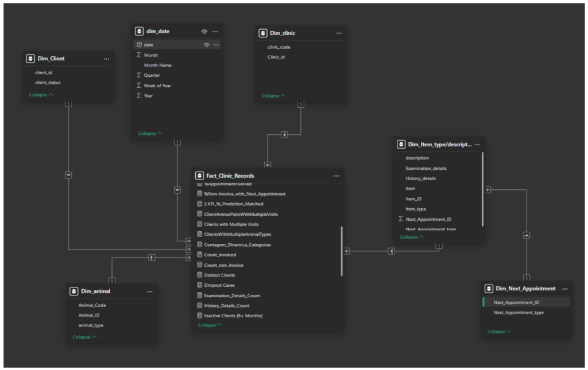588x370 pixels.
Task: Click the Fact_Clinic_Records table icon
Action: 199,176
